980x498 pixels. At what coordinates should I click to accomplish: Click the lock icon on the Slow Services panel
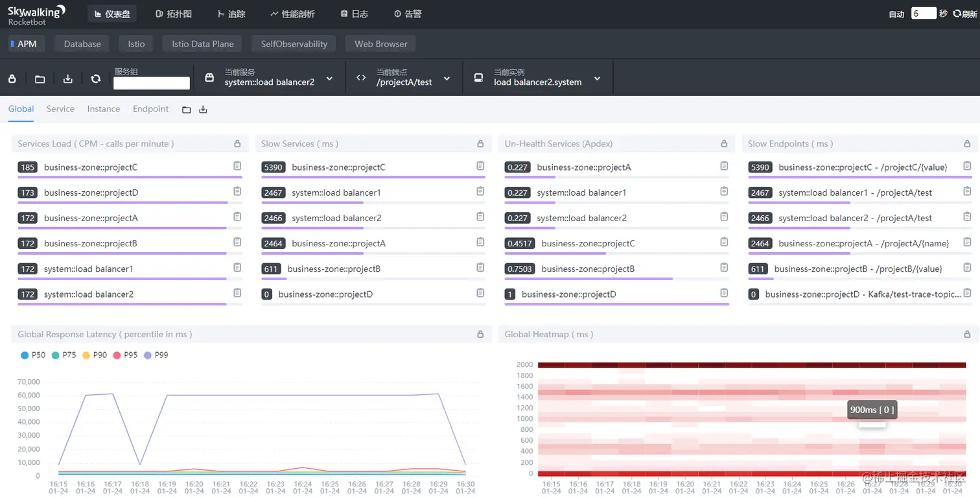click(480, 144)
